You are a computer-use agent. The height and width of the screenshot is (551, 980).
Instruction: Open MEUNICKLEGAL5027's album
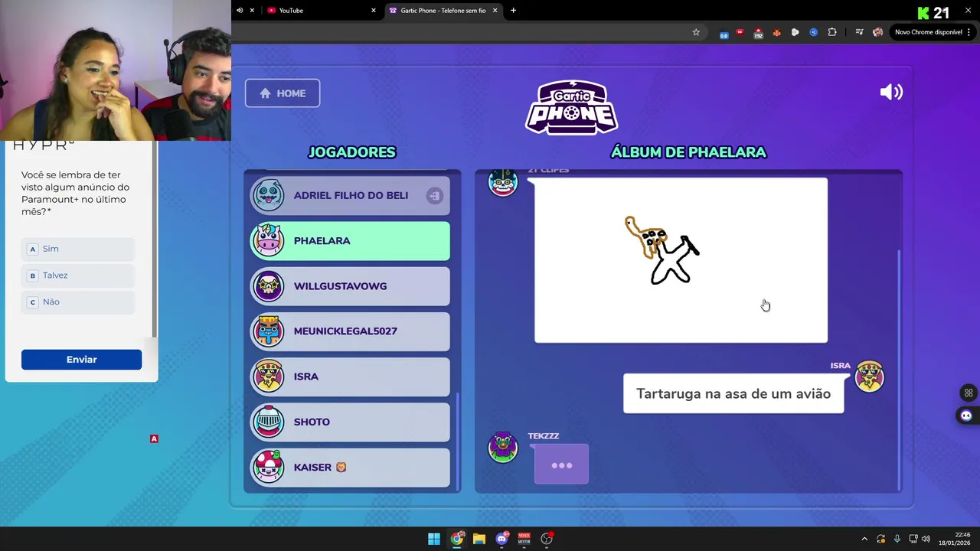click(x=350, y=331)
